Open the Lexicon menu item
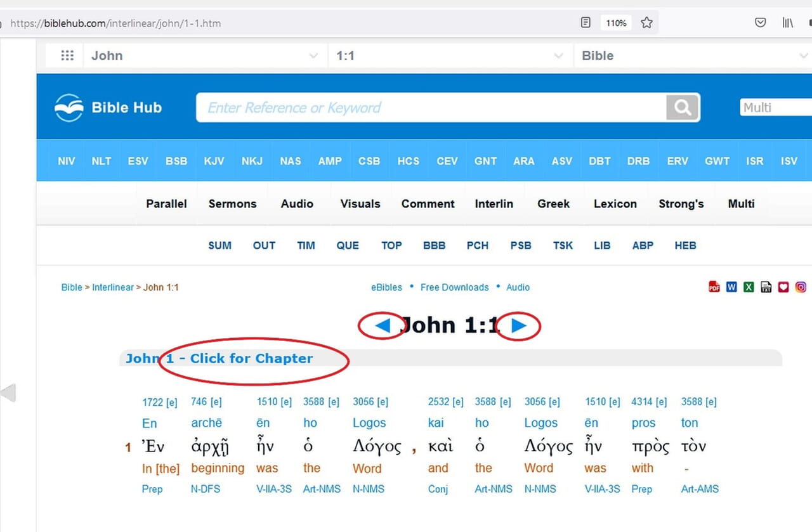Viewport: 812px width, 532px height. 615,204
